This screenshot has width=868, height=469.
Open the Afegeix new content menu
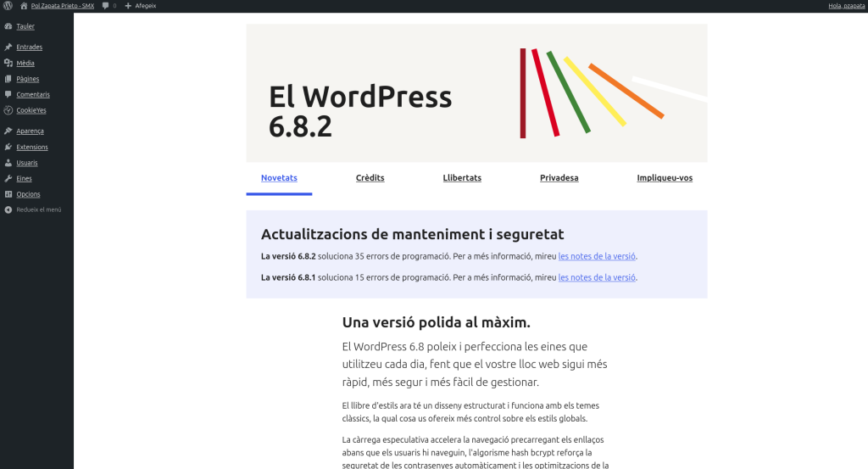click(141, 6)
